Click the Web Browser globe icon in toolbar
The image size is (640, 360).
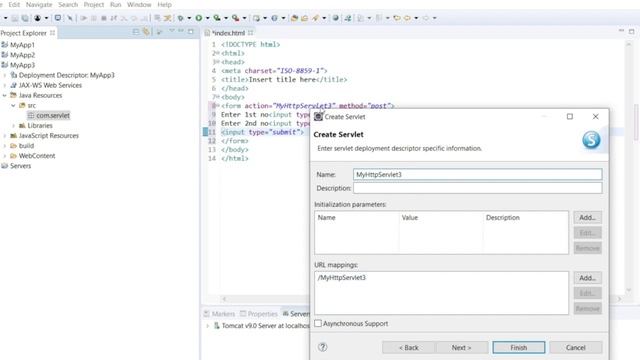click(336, 18)
